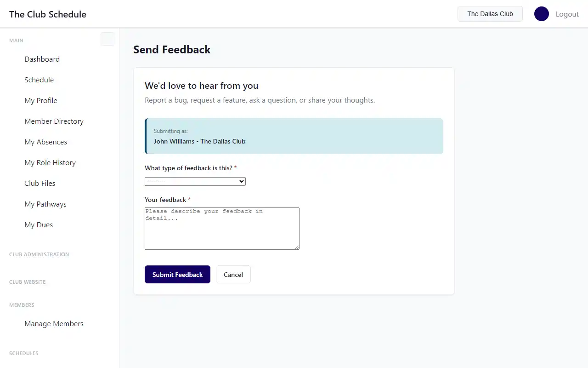
Task: Open My Profile from the sidebar
Action: click(x=40, y=100)
